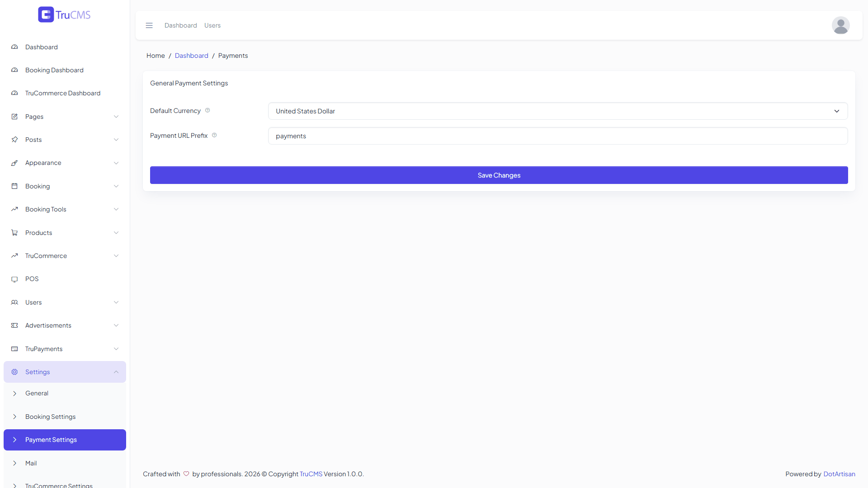Click the General Payment Settings heading
The image size is (868, 488).
pyautogui.click(x=189, y=83)
